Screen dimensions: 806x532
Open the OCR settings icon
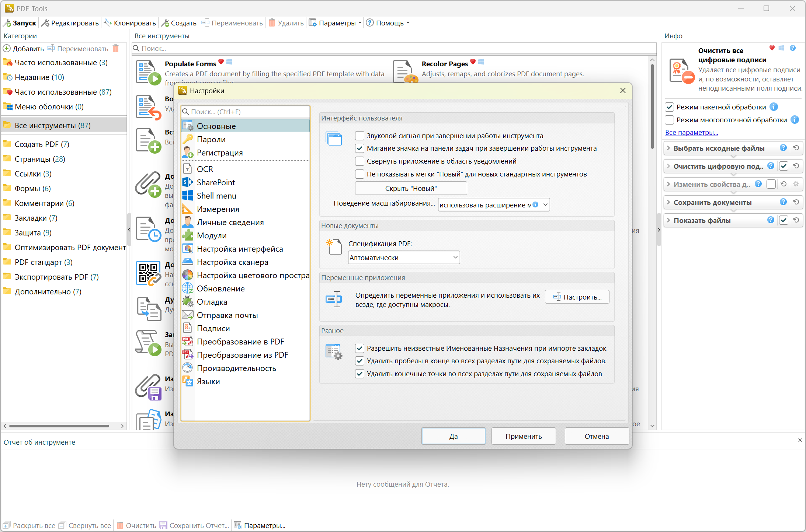(188, 169)
